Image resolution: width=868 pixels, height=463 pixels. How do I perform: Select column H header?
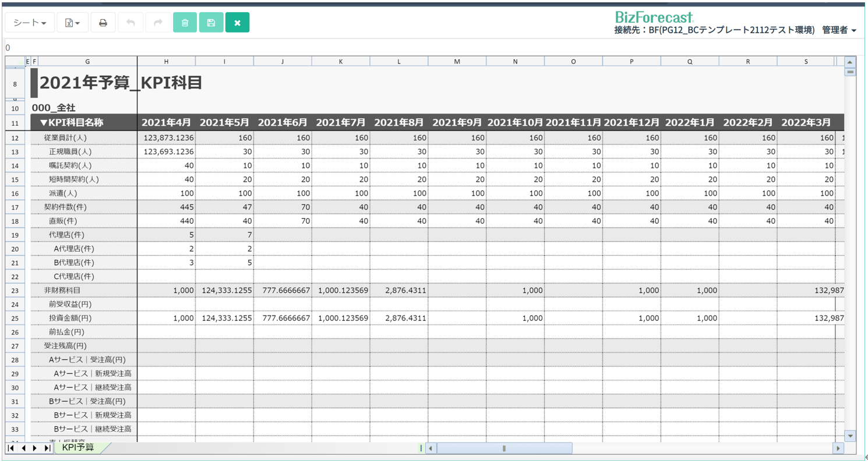coord(166,62)
